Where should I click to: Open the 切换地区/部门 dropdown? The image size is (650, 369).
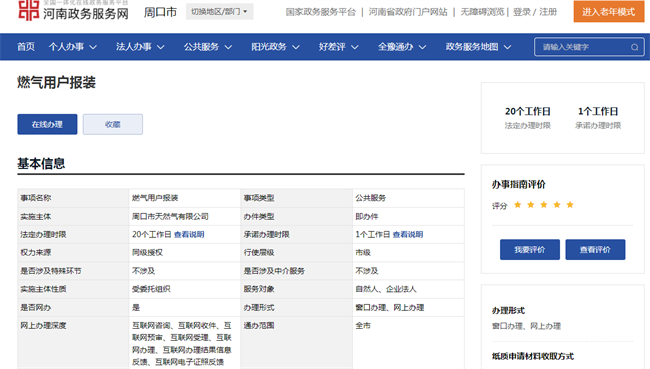[219, 12]
